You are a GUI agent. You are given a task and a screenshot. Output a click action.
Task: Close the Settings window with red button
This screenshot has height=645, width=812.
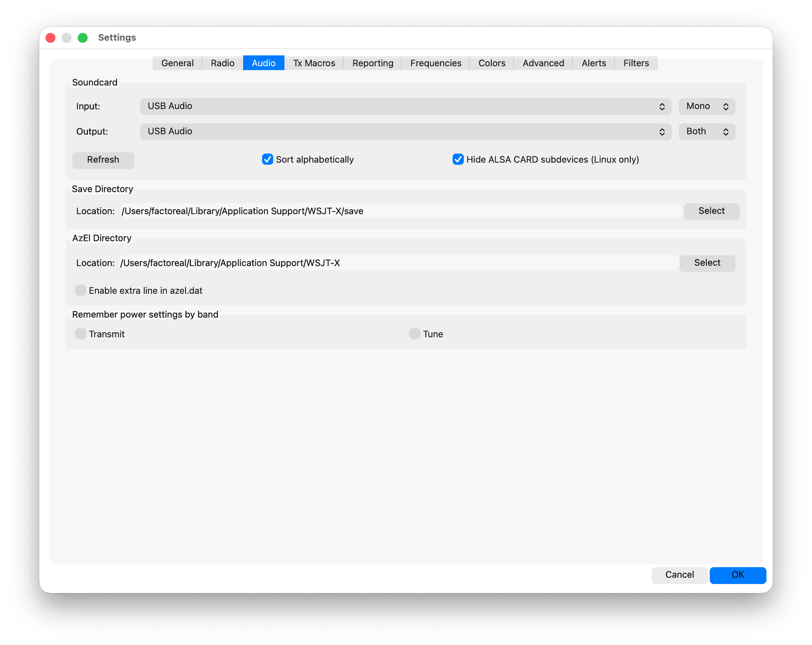pos(50,38)
